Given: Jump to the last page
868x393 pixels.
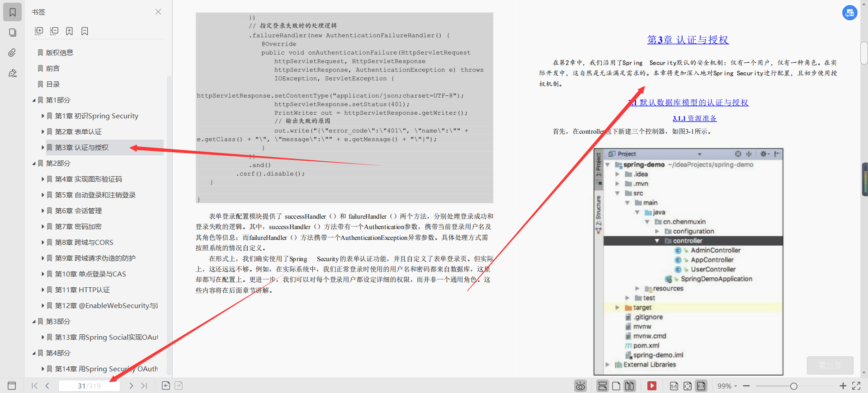Looking at the screenshot, I should pos(144,386).
